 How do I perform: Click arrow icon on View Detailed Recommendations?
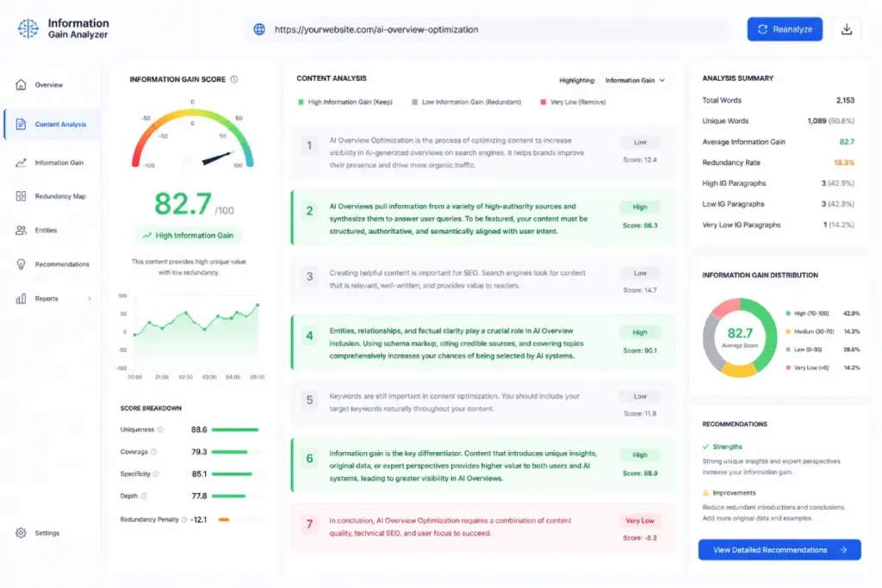click(842, 550)
